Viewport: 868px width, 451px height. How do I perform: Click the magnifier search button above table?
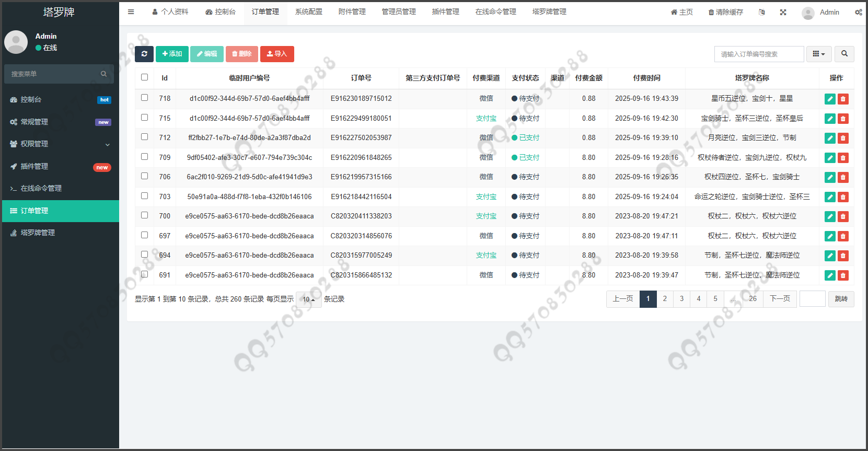pos(844,54)
